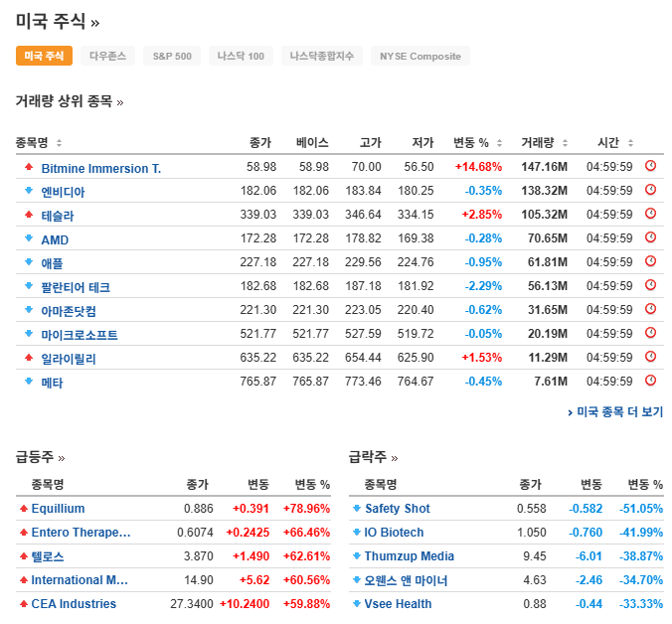Open the 엔비디아 stock link
Screen dimensions: 672x624
tap(63, 192)
